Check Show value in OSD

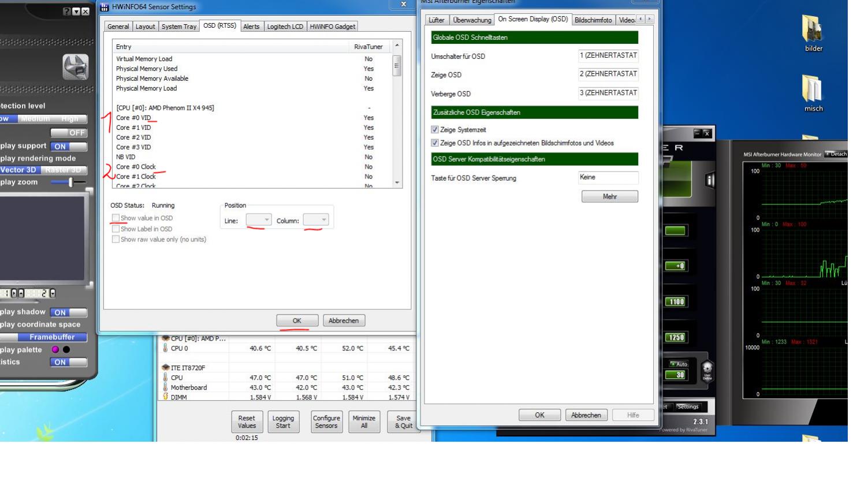coord(116,218)
